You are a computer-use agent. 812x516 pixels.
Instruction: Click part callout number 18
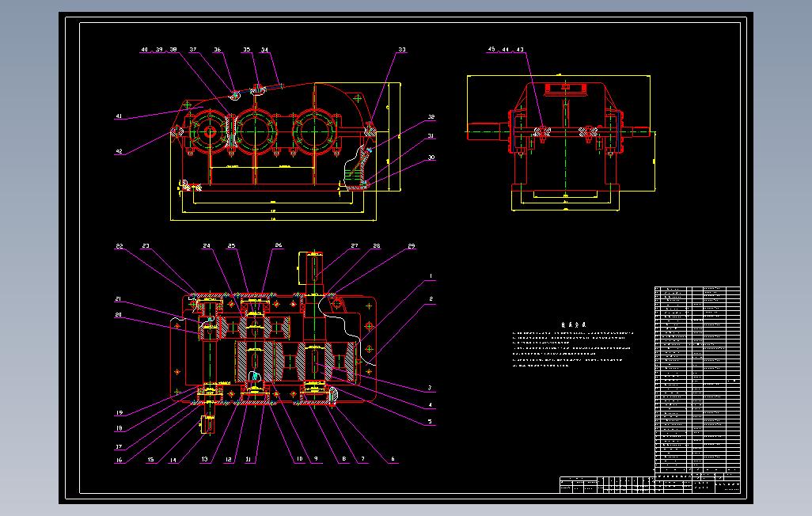click(119, 428)
